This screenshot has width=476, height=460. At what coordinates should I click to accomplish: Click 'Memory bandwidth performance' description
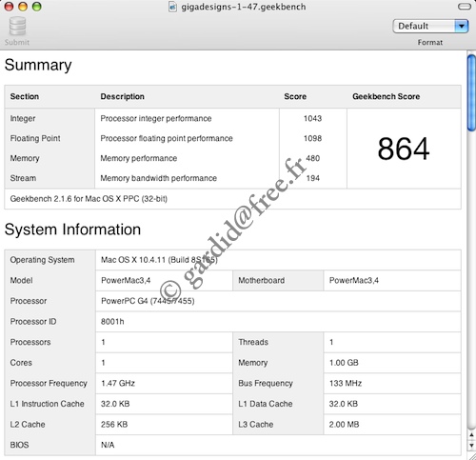159,178
